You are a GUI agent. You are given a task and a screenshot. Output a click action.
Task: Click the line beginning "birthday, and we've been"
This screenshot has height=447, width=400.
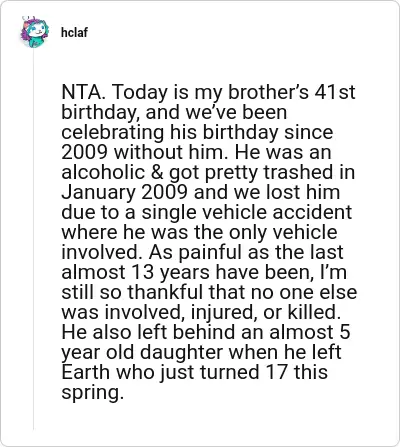click(x=174, y=112)
